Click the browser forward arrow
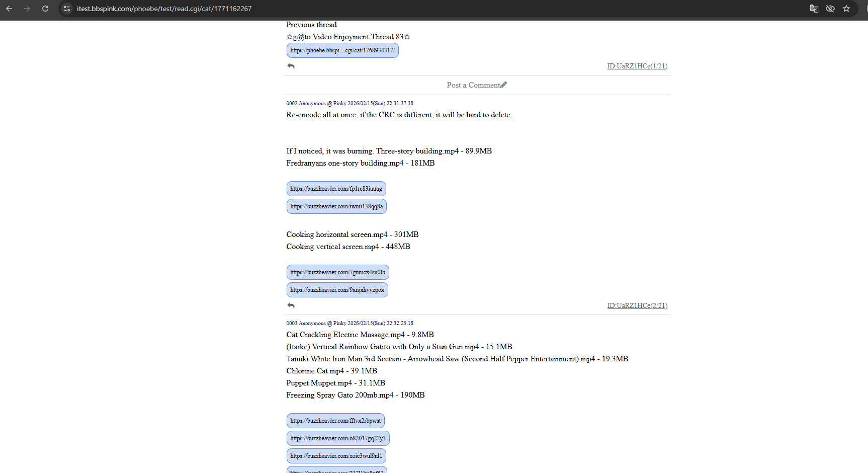This screenshot has width=868, height=473. tap(27, 9)
